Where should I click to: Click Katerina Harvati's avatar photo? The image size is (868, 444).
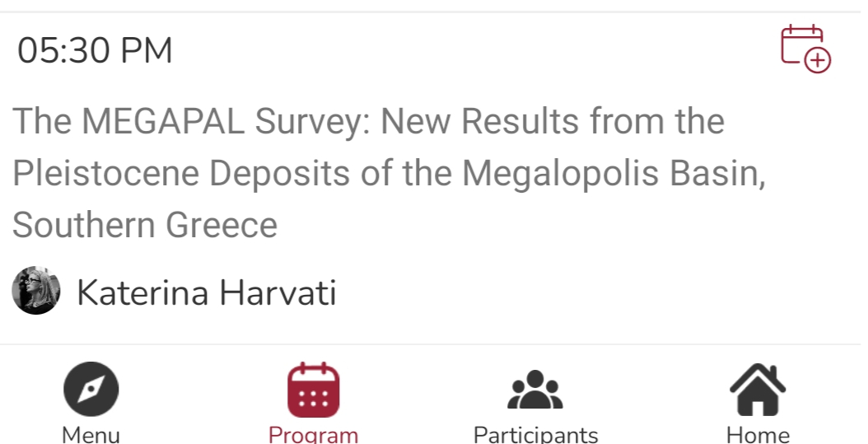[36, 291]
